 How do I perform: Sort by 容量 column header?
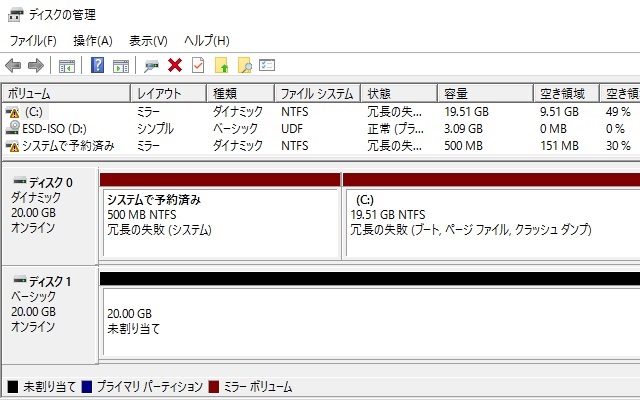[x=485, y=94]
